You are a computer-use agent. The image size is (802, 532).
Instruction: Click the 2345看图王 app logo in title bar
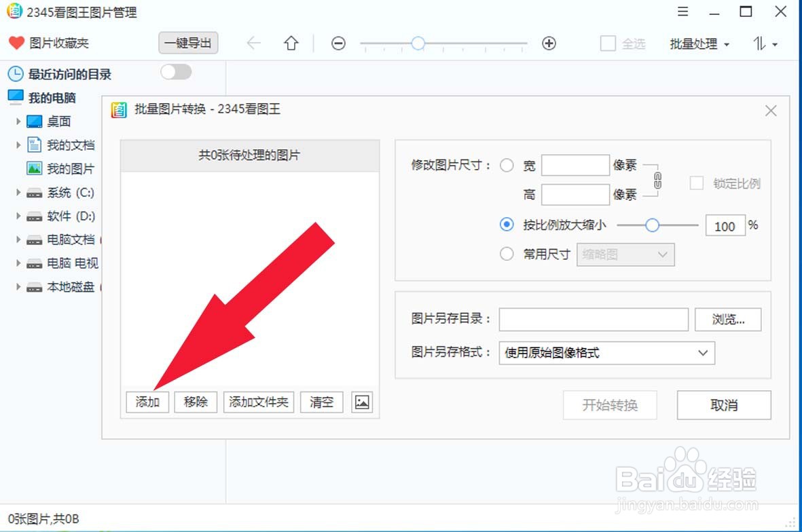[x=14, y=12]
